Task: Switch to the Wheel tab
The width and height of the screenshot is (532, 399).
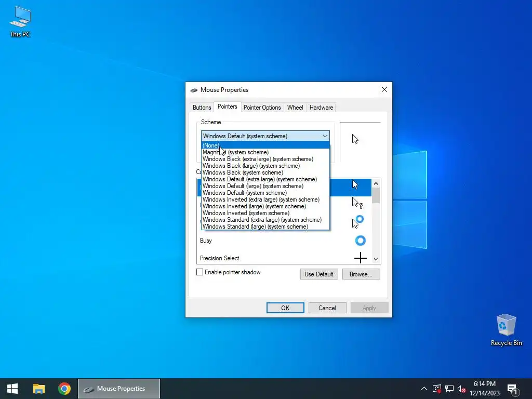Action: click(295, 108)
